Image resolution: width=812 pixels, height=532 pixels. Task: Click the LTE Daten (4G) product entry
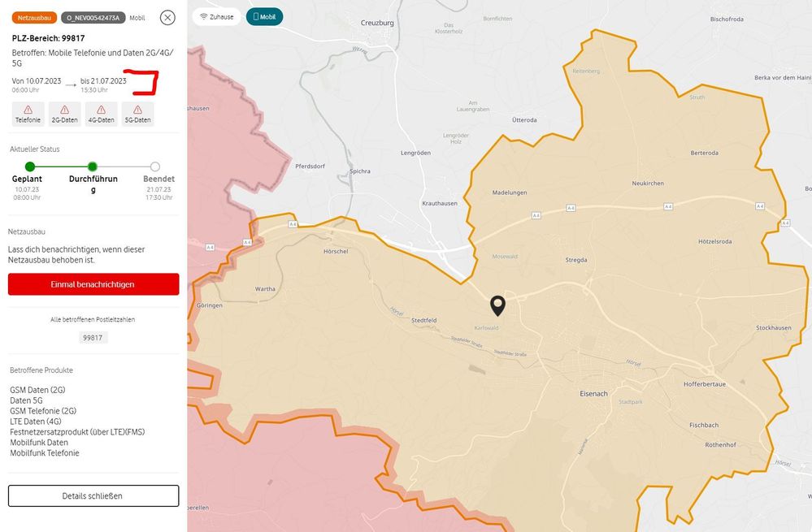click(x=35, y=422)
